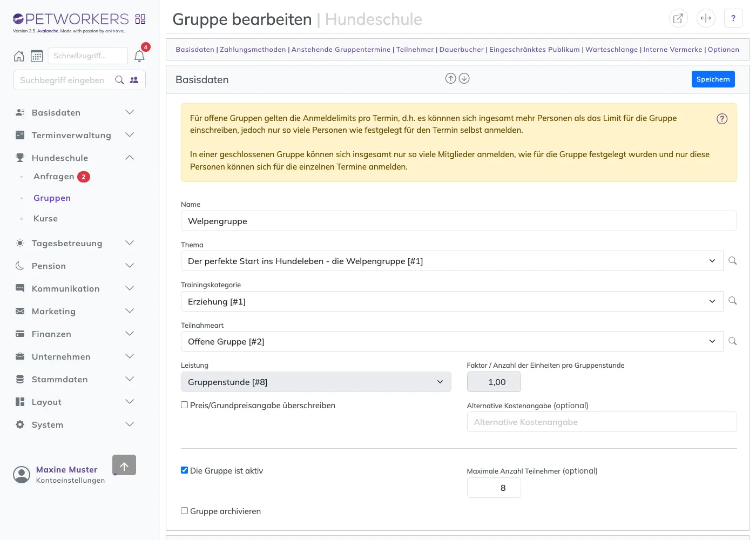This screenshot has height=540, width=756.
Task: Click the Schnellzugriff quick access field
Action: [x=88, y=56]
